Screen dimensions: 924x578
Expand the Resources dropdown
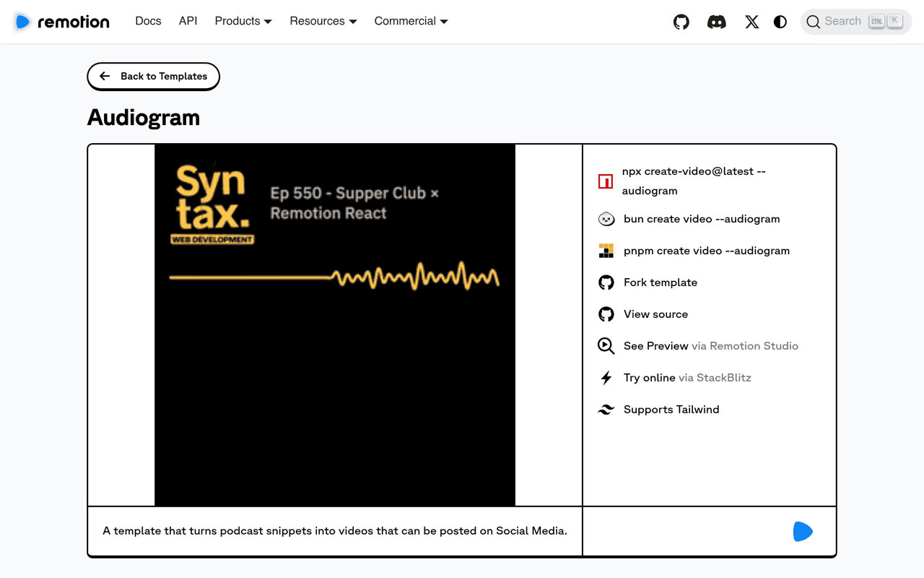[x=323, y=21]
